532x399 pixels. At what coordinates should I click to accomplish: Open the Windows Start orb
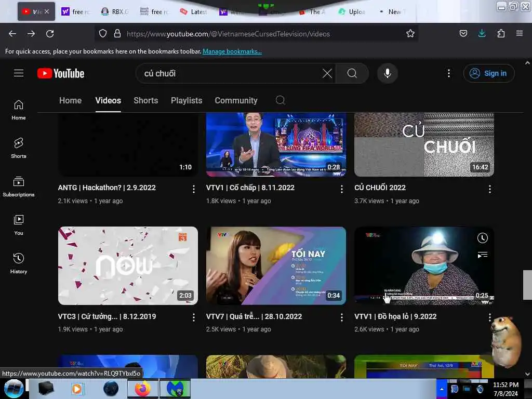(x=14, y=389)
